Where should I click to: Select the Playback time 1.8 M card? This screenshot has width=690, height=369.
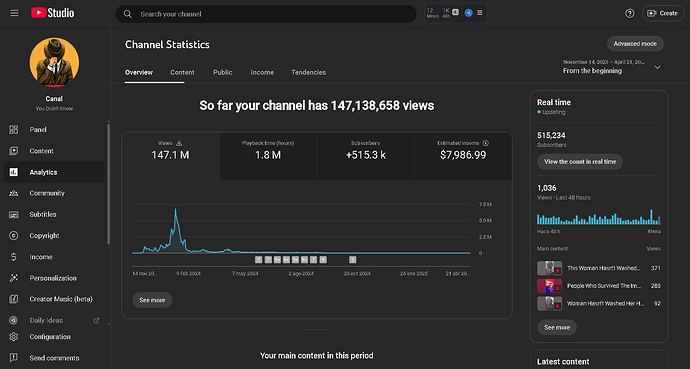point(268,156)
